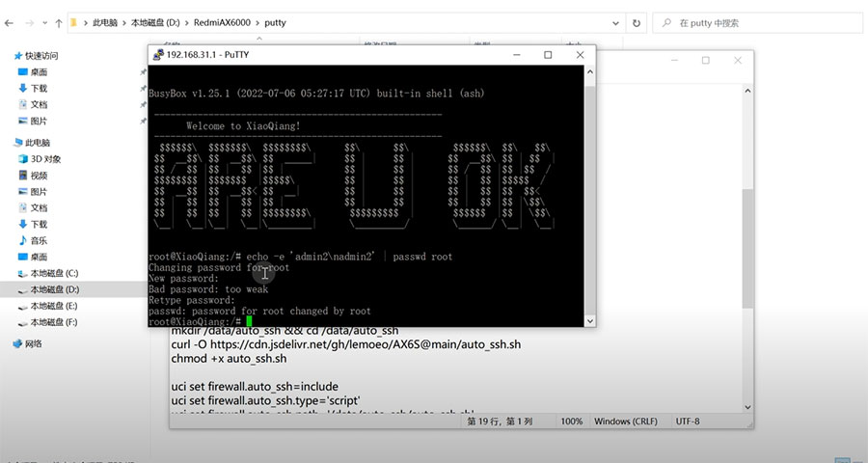868x463 pixels.
Task: Click 'chmod +x auto_ssh.sh' line in Notepad
Action: 230,358
